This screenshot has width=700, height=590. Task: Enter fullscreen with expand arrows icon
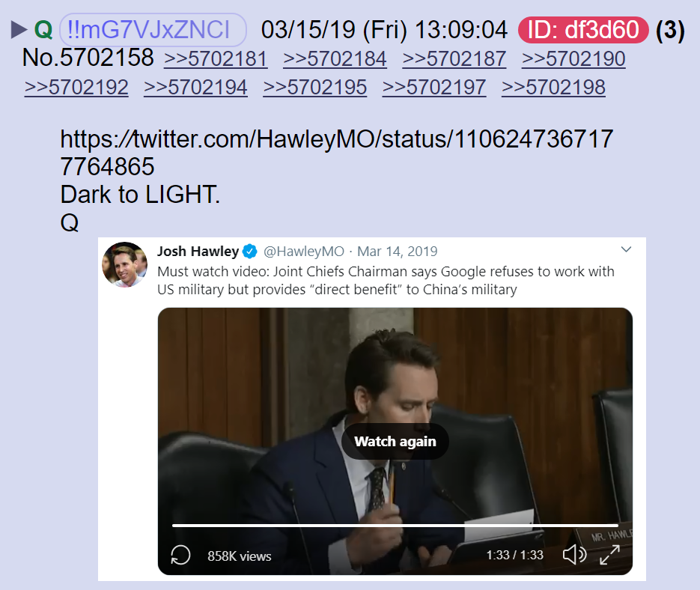coord(609,555)
